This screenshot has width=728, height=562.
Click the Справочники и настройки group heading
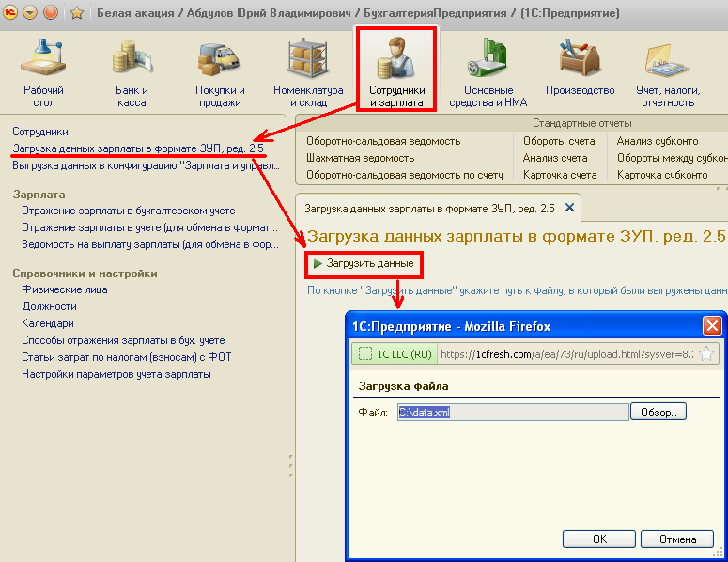pyautogui.click(x=85, y=273)
